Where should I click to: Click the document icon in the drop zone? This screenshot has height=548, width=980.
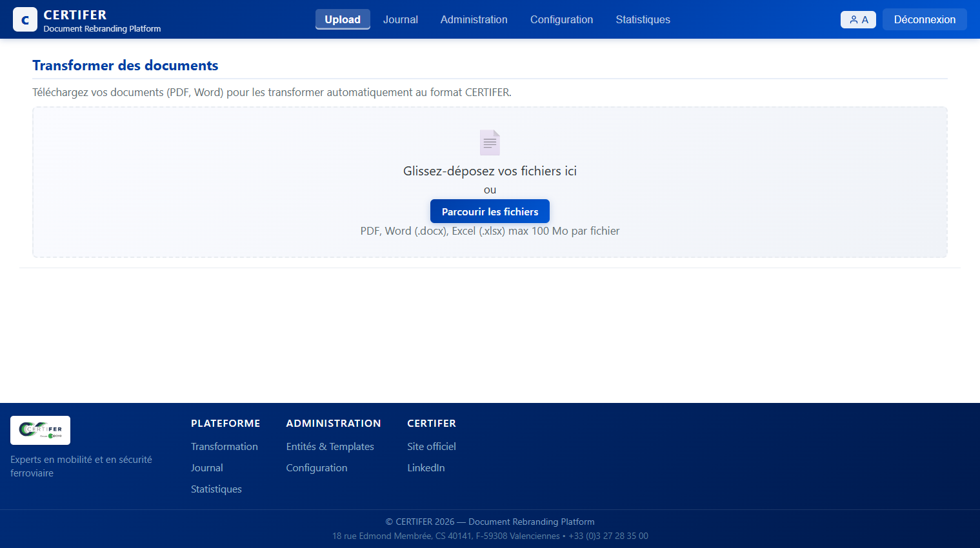[x=490, y=142]
